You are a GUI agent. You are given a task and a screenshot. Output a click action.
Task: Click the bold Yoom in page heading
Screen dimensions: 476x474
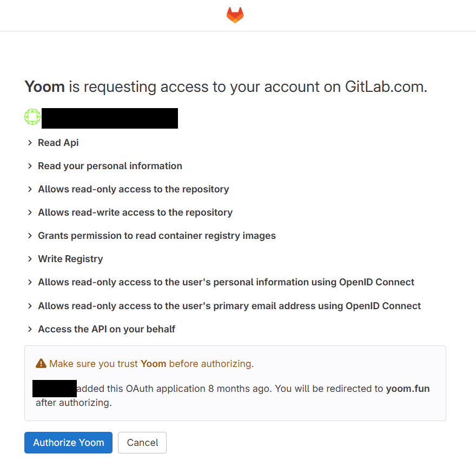(44, 86)
